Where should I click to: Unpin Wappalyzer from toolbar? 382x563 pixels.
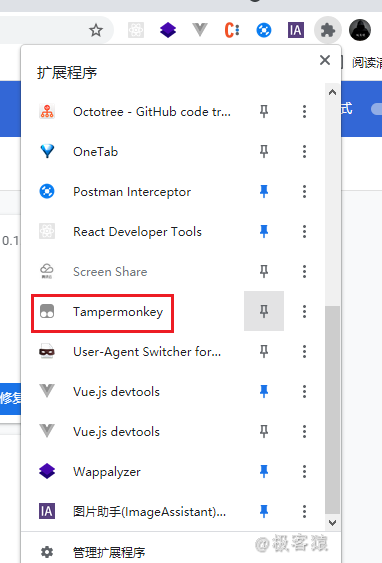tap(264, 471)
